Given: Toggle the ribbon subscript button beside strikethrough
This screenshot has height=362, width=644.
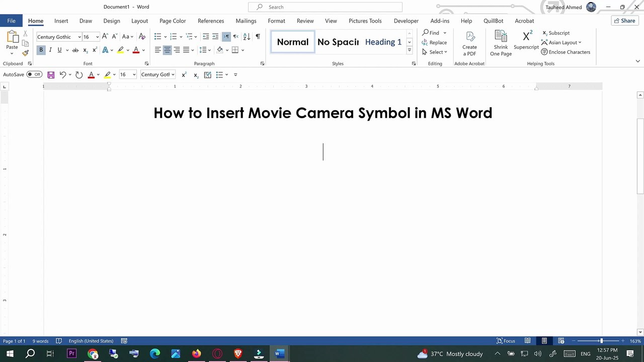Looking at the screenshot, I should [85, 50].
